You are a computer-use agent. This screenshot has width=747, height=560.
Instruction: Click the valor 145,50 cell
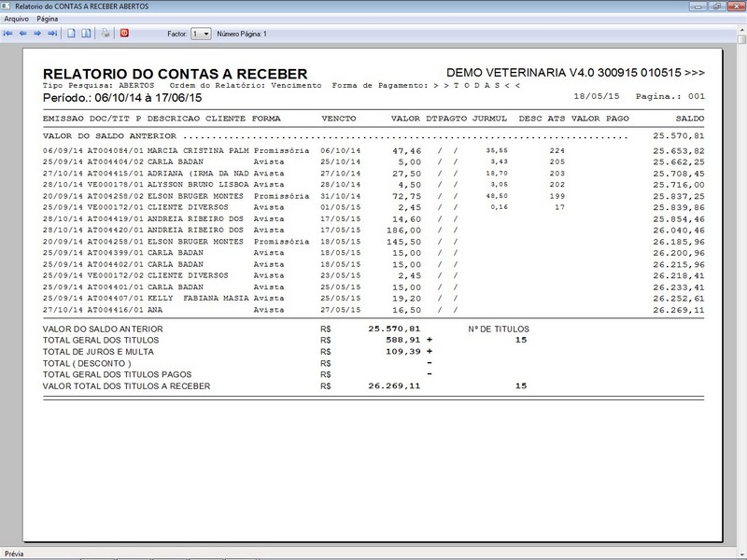point(404,242)
